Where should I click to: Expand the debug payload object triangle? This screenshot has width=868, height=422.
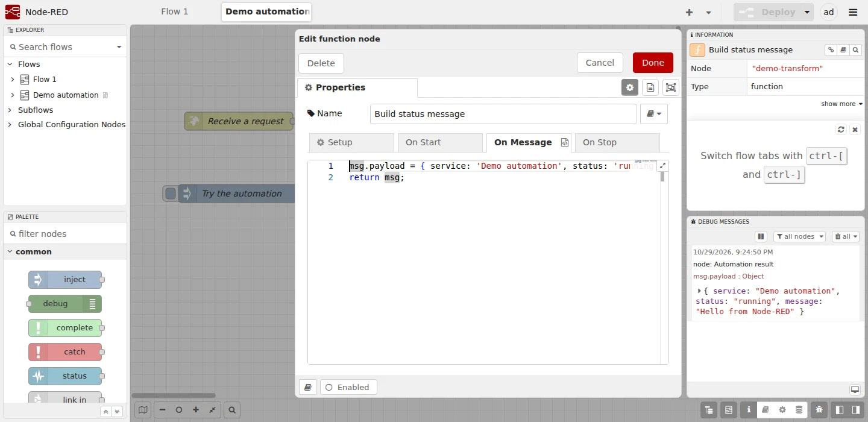click(699, 291)
